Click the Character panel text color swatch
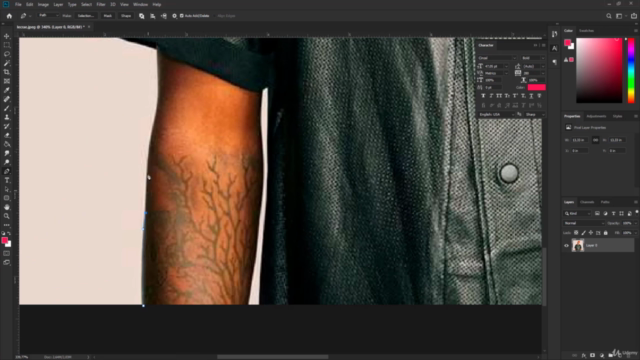The image size is (640, 360). click(x=536, y=87)
